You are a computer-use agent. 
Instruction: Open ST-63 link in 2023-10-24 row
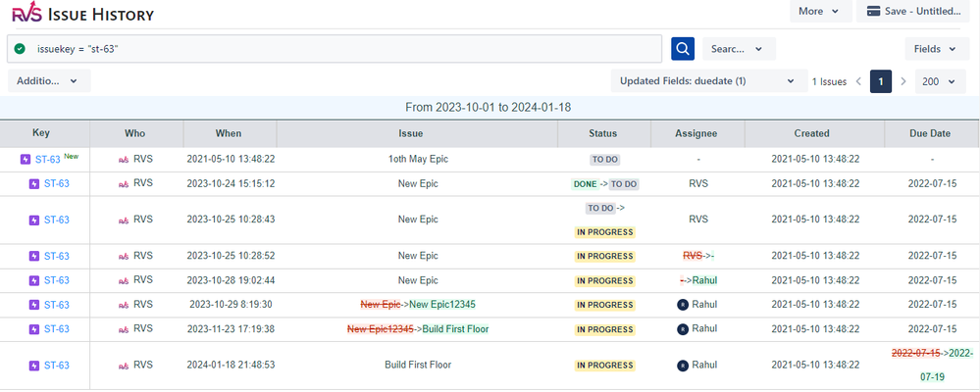57,183
